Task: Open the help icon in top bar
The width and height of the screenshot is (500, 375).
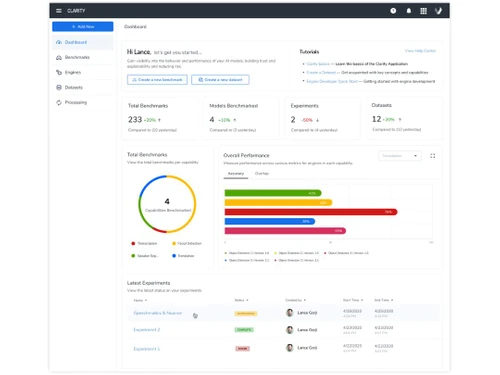Action: [393, 11]
